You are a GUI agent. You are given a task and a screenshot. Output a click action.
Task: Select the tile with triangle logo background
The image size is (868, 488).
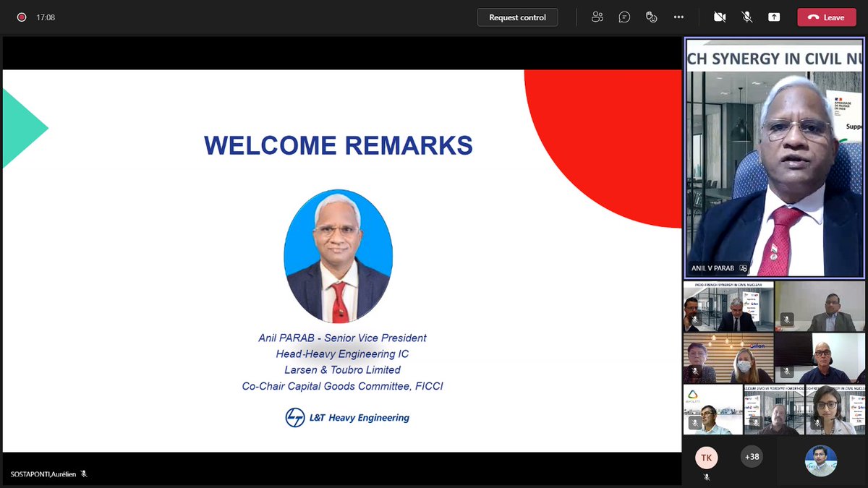(713, 409)
